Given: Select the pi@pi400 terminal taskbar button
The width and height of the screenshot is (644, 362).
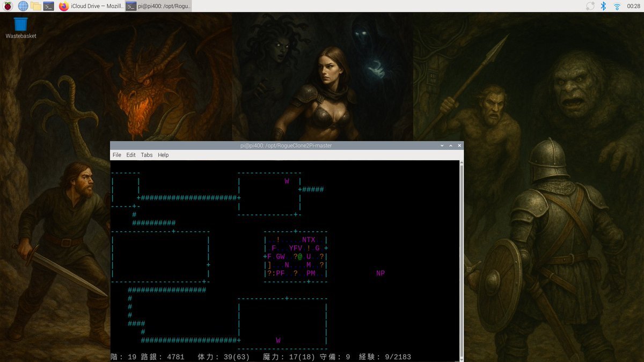Looking at the screenshot, I should point(158,6).
